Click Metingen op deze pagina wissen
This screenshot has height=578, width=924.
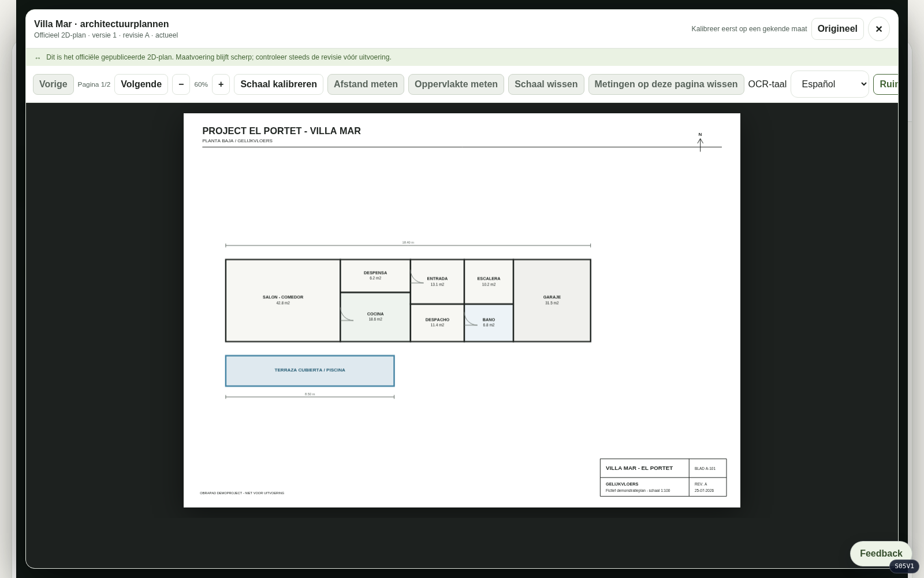(666, 84)
